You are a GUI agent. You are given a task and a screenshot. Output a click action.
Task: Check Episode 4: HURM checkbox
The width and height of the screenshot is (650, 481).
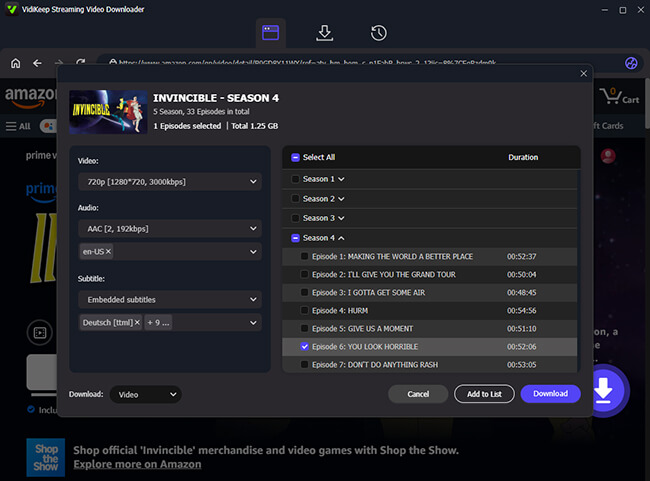[304, 310]
